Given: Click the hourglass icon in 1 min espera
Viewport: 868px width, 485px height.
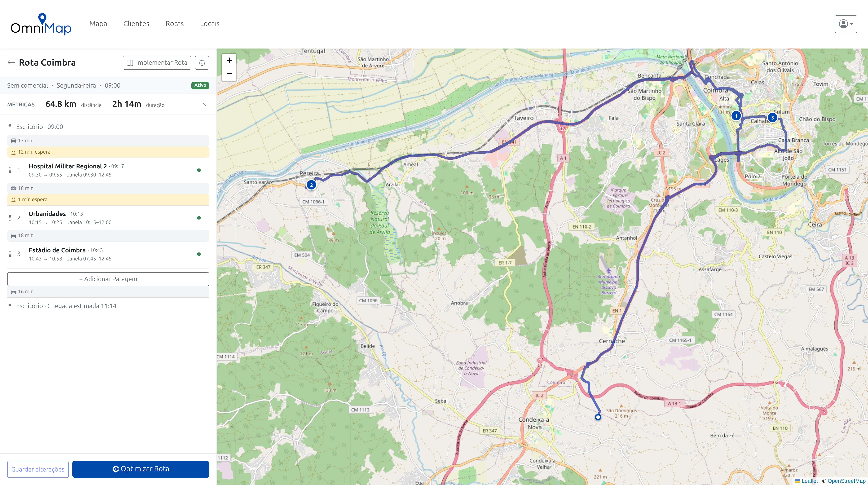Looking at the screenshot, I should [13, 200].
